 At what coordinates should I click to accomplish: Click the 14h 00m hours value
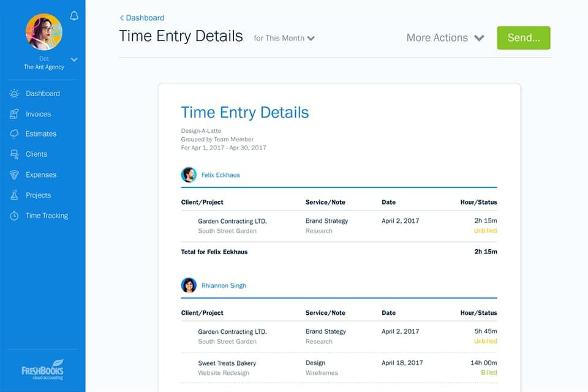pyautogui.click(x=483, y=363)
